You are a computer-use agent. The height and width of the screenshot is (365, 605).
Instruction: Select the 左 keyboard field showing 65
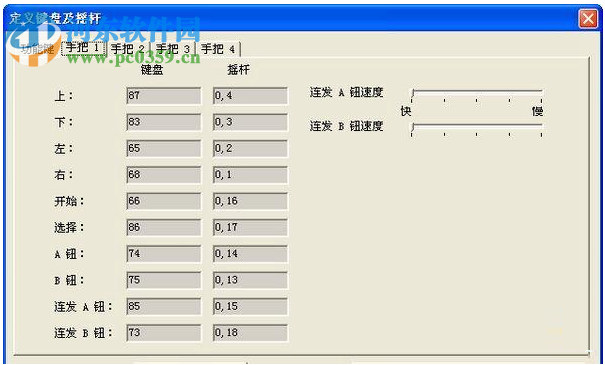pyautogui.click(x=164, y=149)
